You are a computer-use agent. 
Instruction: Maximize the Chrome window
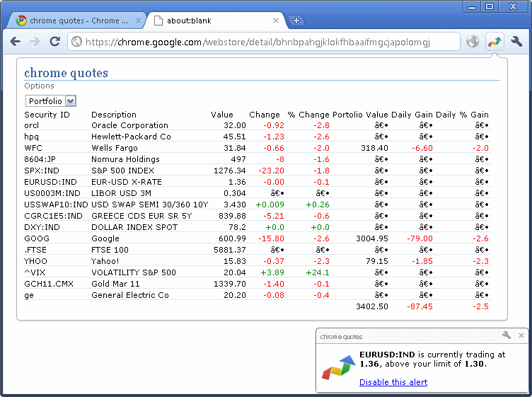490,6
